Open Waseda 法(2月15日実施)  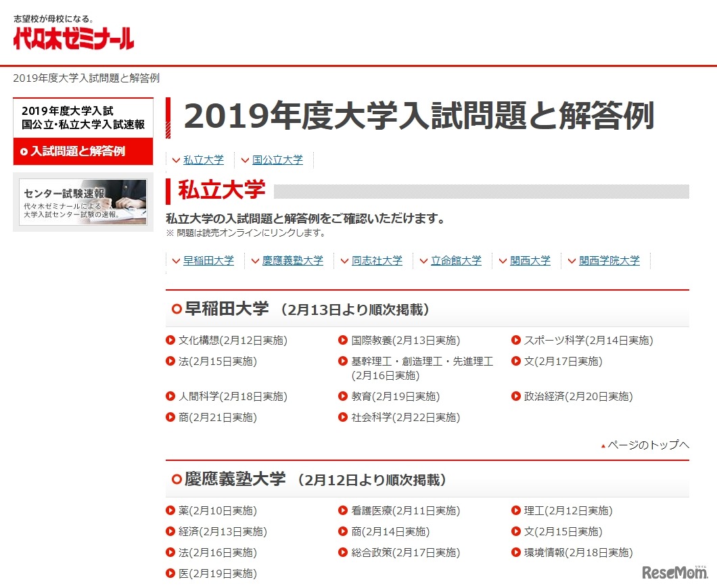pyautogui.click(x=218, y=362)
